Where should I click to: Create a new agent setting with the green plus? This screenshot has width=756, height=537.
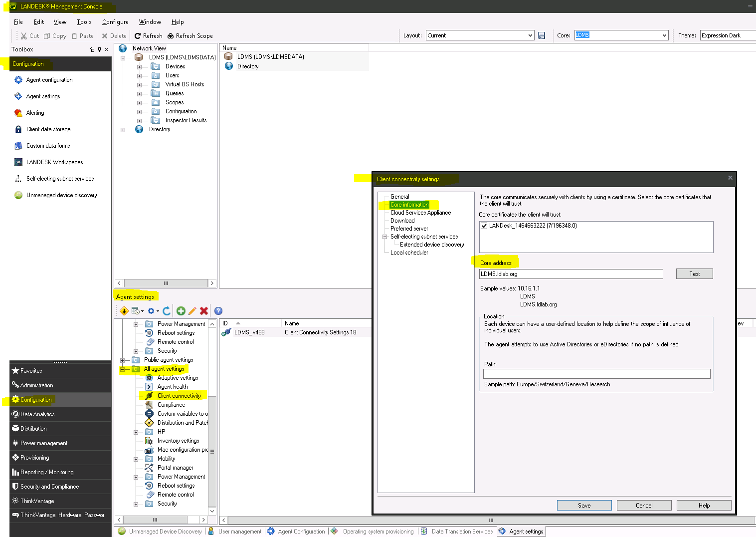click(181, 310)
